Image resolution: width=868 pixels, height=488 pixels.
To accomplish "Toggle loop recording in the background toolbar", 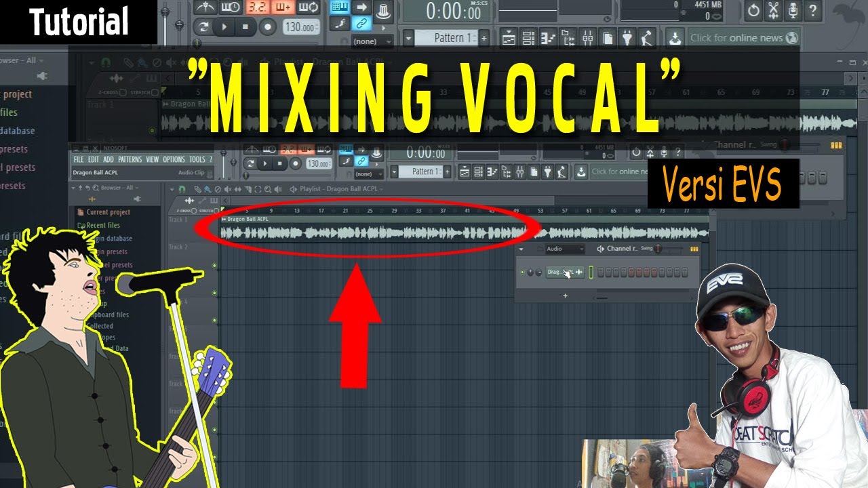I will [309, 7].
